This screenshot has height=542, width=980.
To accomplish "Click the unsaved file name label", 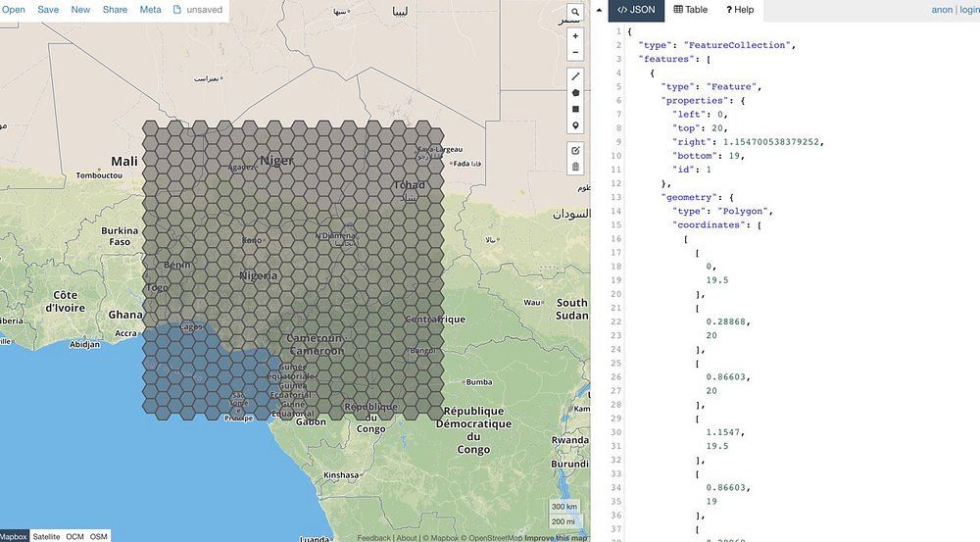I will 205,10.
